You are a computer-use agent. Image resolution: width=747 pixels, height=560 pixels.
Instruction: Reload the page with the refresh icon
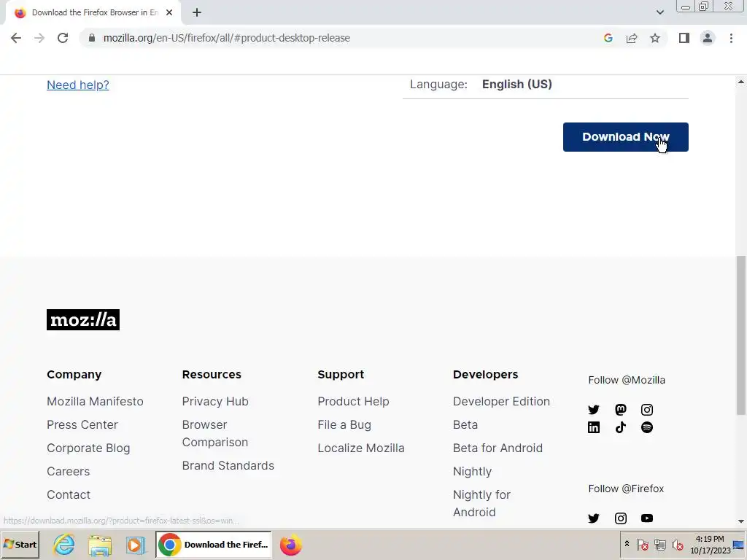pyautogui.click(x=63, y=38)
